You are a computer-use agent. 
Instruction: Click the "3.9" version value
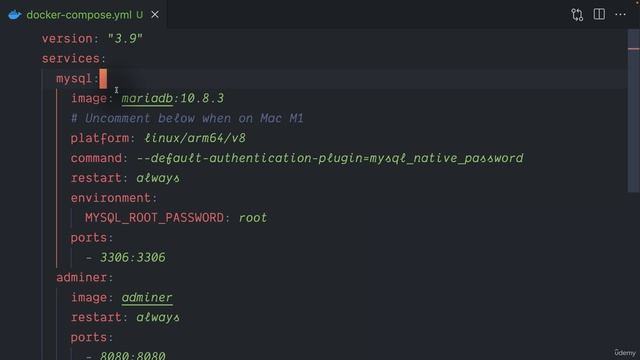click(125, 39)
